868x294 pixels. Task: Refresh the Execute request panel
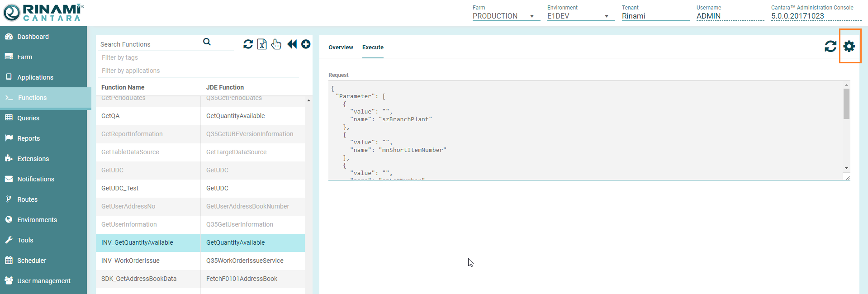coord(830,46)
